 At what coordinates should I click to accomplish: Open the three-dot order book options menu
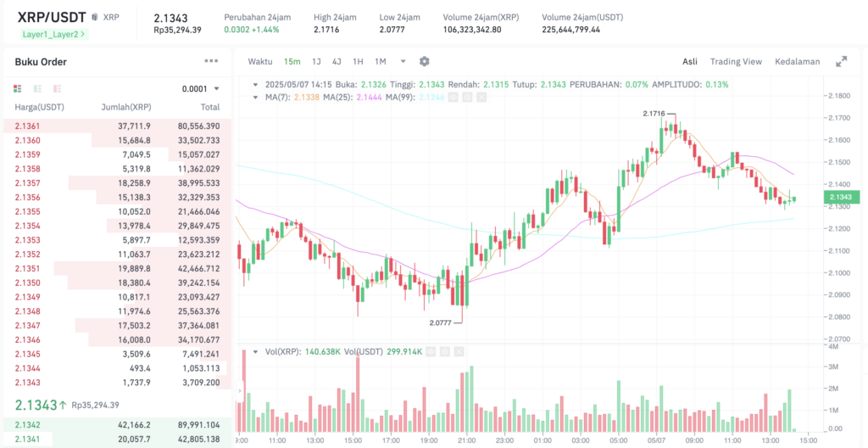pos(211,61)
